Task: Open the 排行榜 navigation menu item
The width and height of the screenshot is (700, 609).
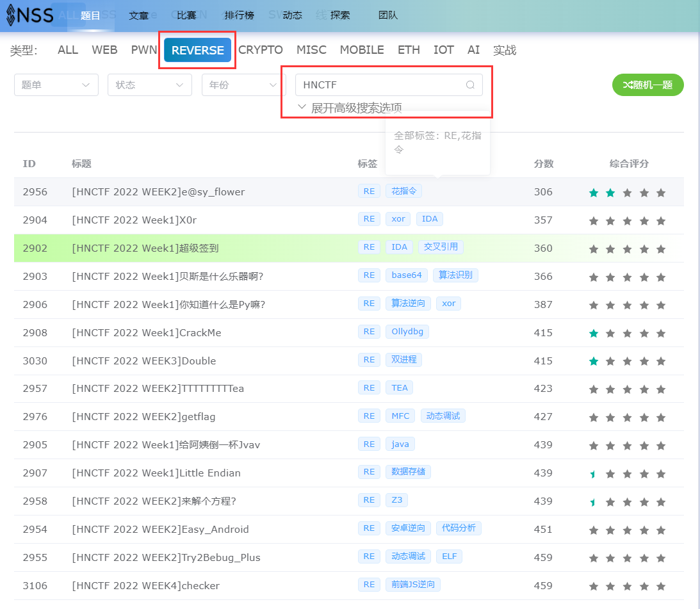Action: point(239,15)
